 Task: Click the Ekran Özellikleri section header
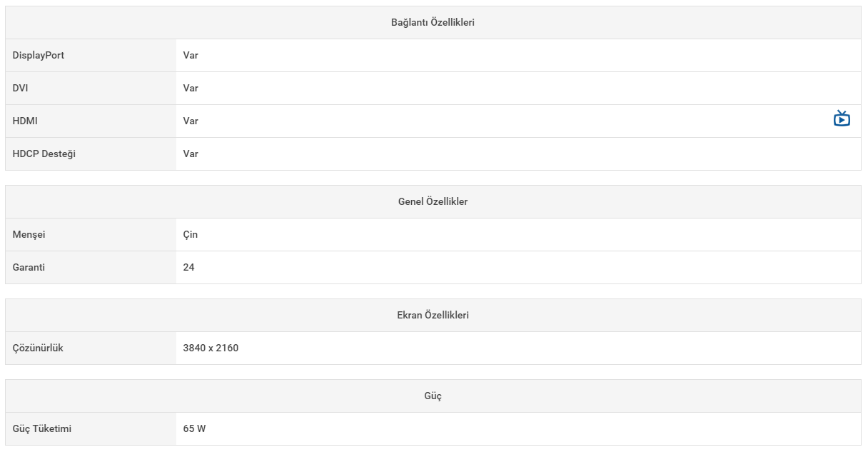pyautogui.click(x=433, y=315)
